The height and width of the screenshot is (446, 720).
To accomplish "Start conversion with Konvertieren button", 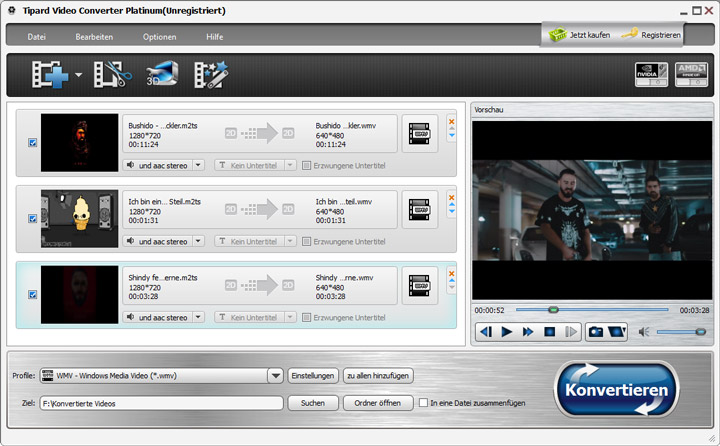I will click(616, 390).
